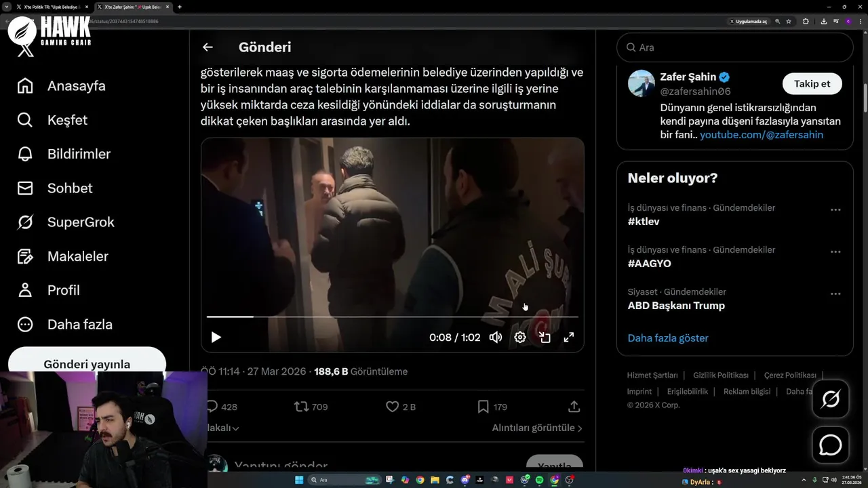This screenshot has width=868, height=488.
Task: Open the #AAGYO trending topic
Action: 650,264
